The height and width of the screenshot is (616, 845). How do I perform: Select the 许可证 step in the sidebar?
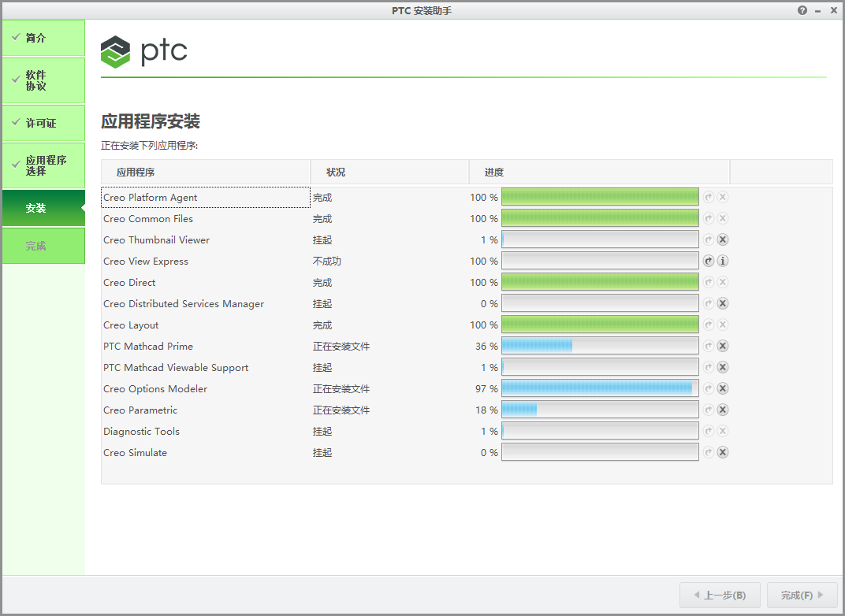43,123
